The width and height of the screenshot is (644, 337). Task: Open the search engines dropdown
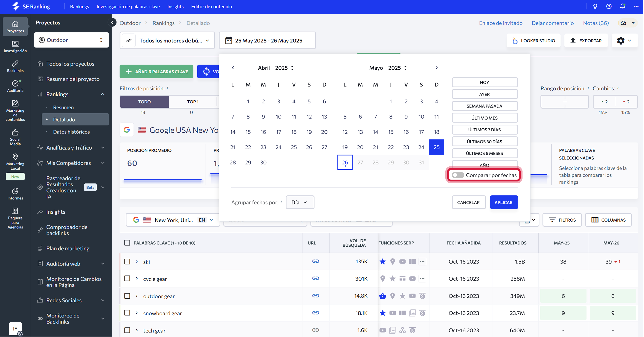pos(167,41)
